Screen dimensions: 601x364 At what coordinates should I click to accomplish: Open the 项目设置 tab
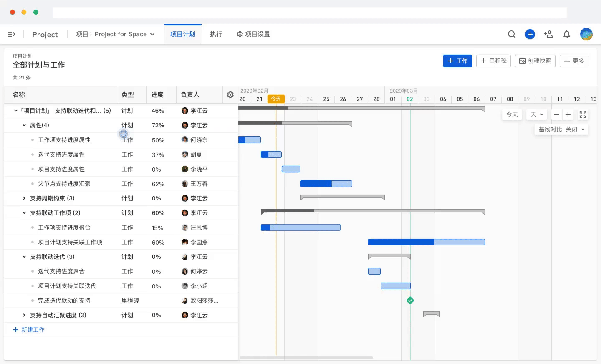[253, 34]
